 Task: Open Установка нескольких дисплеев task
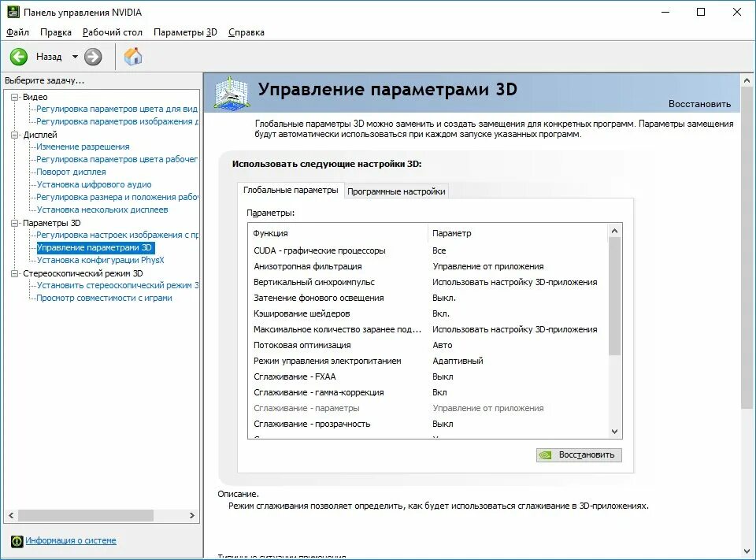tap(102, 210)
